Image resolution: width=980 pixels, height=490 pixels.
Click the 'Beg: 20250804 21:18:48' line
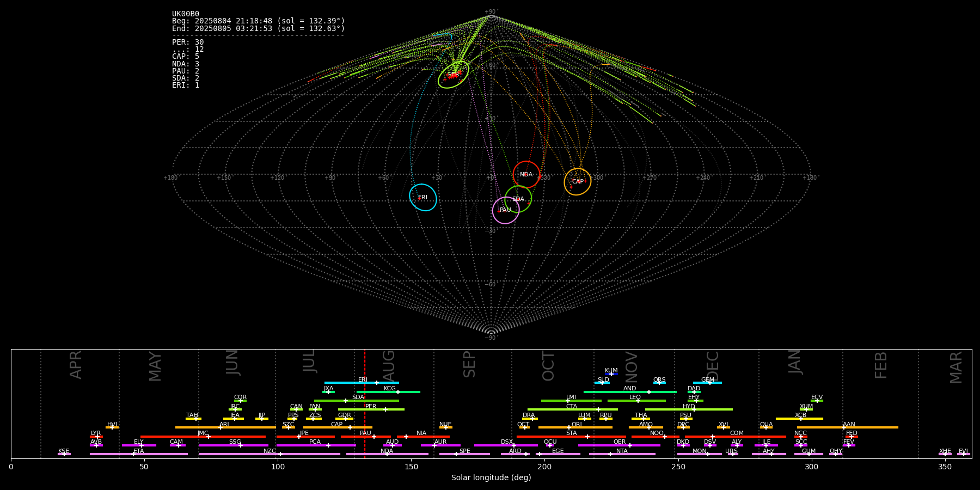pyautogui.click(x=259, y=21)
